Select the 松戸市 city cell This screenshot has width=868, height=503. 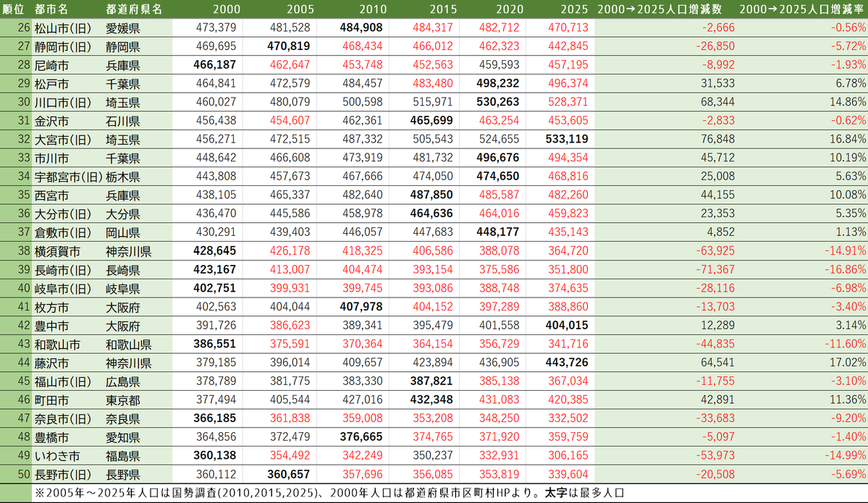(x=51, y=84)
